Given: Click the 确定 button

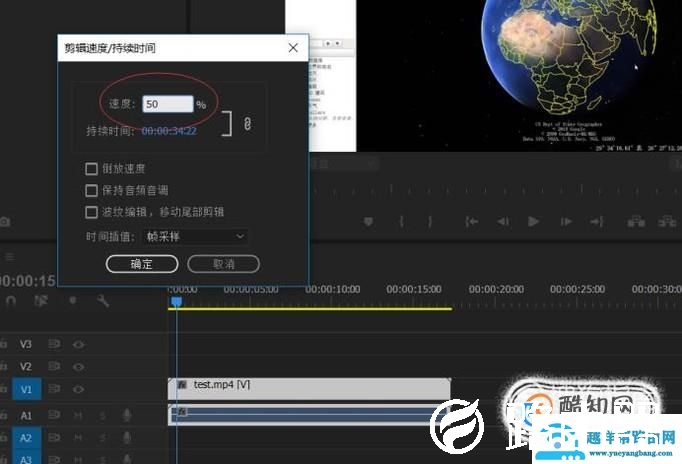Looking at the screenshot, I should [x=142, y=264].
